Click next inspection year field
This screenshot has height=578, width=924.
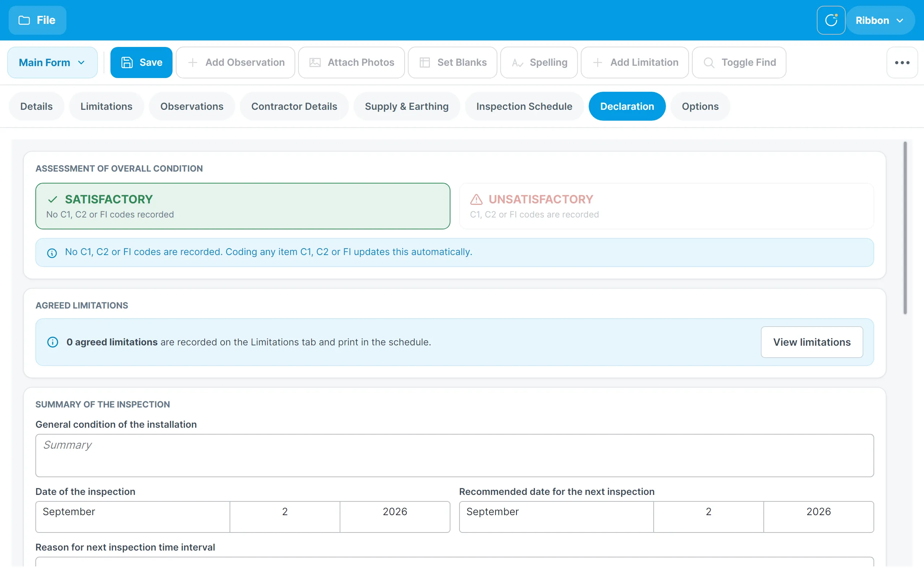[819, 517]
